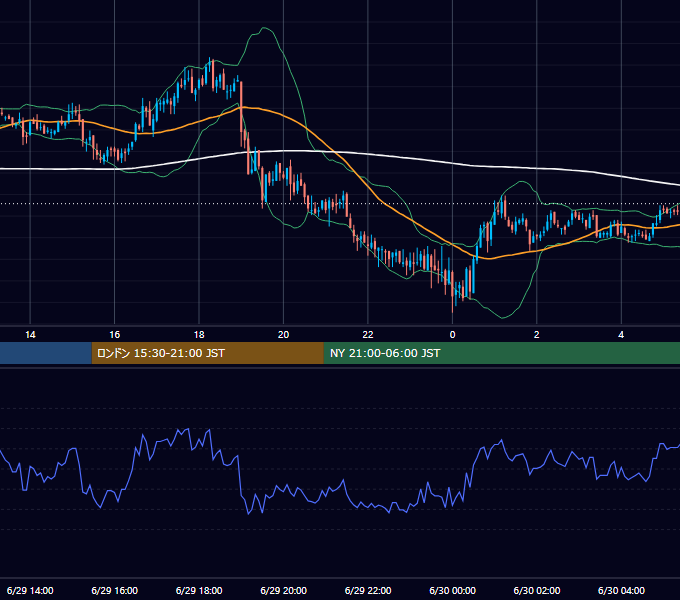This screenshot has width=680, height=600.
Task: Click the 6/29 18:00 date label
Action: (199, 590)
